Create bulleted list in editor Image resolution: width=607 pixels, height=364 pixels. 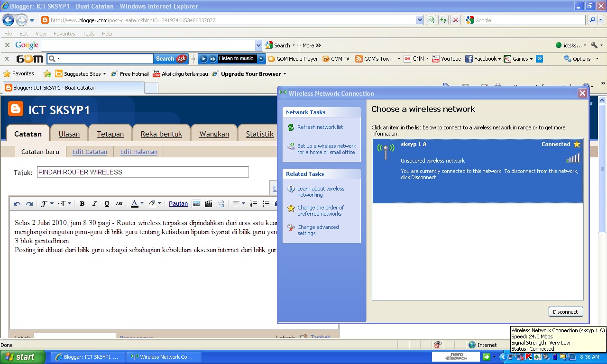[266, 203]
